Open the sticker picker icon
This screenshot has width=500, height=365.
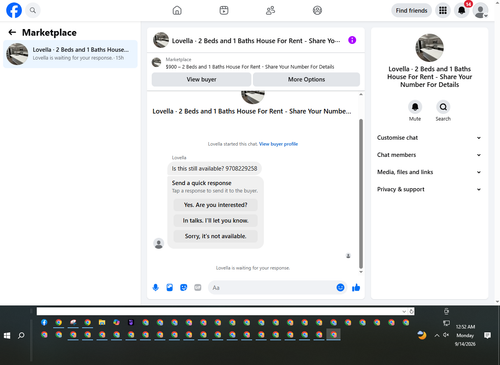click(184, 288)
